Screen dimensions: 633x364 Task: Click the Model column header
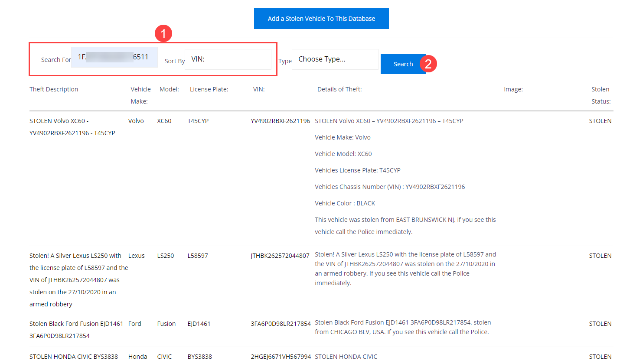(169, 89)
